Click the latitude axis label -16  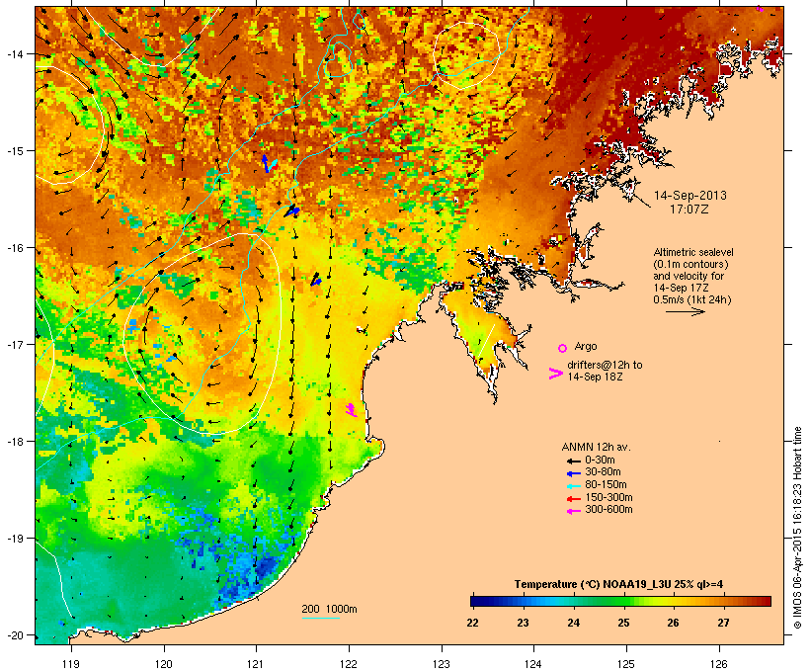pyautogui.click(x=15, y=248)
